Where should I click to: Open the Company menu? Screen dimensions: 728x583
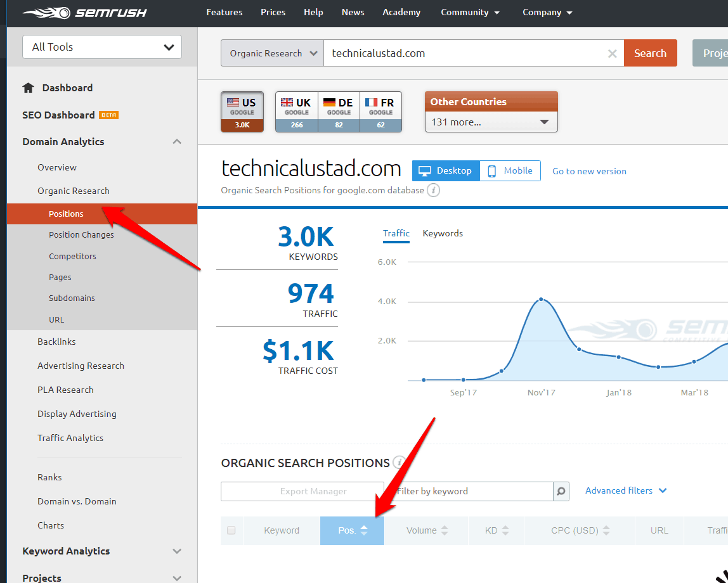[x=547, y=13]
